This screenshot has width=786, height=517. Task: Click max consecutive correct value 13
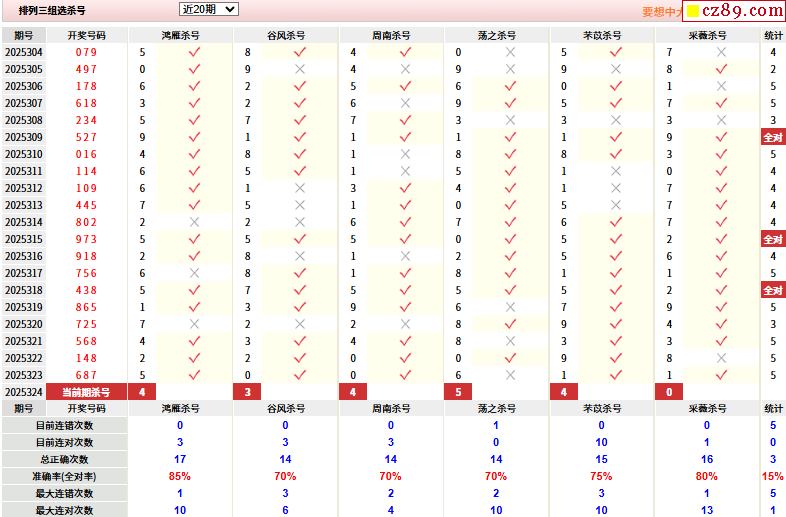tap(706, 510)
